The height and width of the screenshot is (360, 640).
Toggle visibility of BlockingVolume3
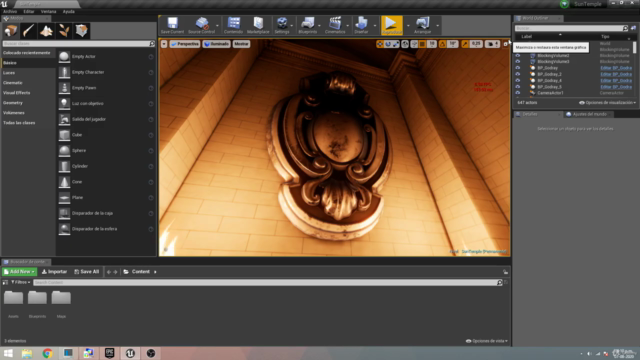(518, 62)
